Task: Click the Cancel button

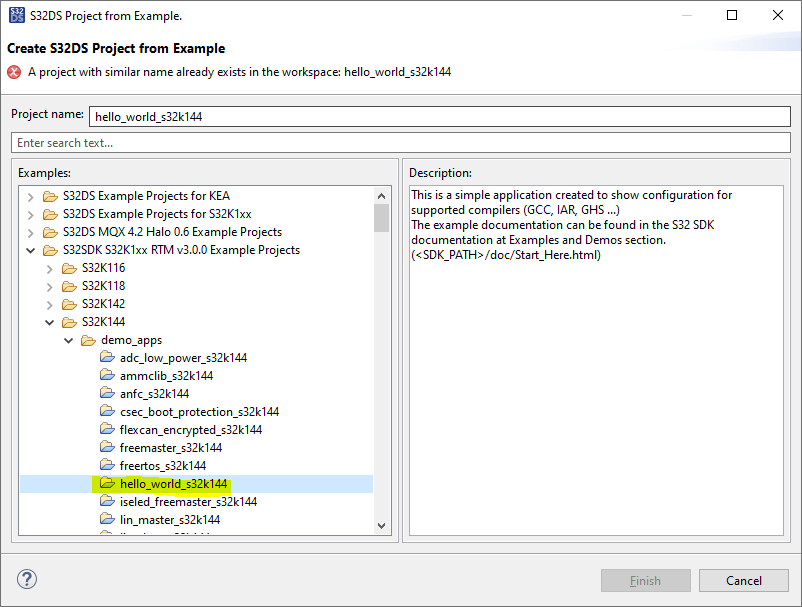Action: tap(744, 580)
